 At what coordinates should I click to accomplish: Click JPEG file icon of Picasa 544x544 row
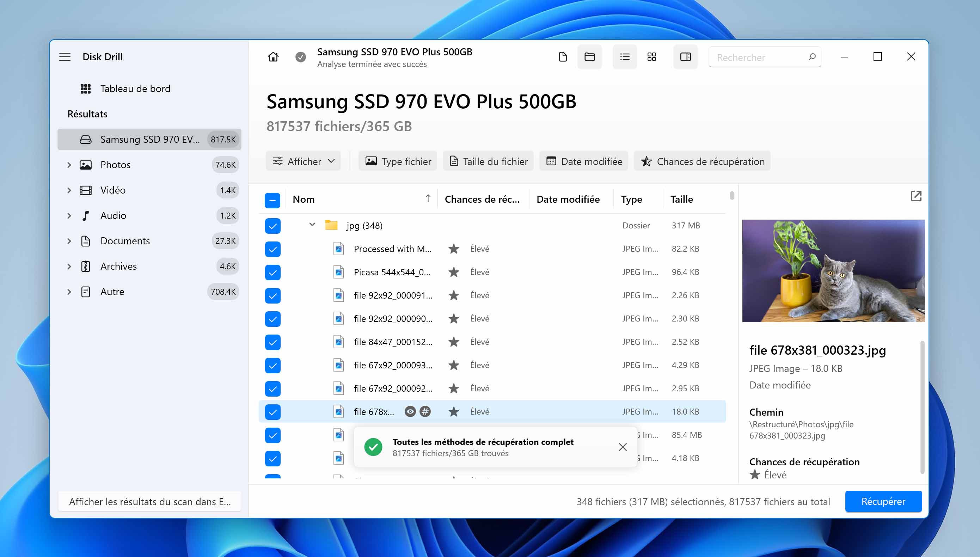tap(338, 273)
